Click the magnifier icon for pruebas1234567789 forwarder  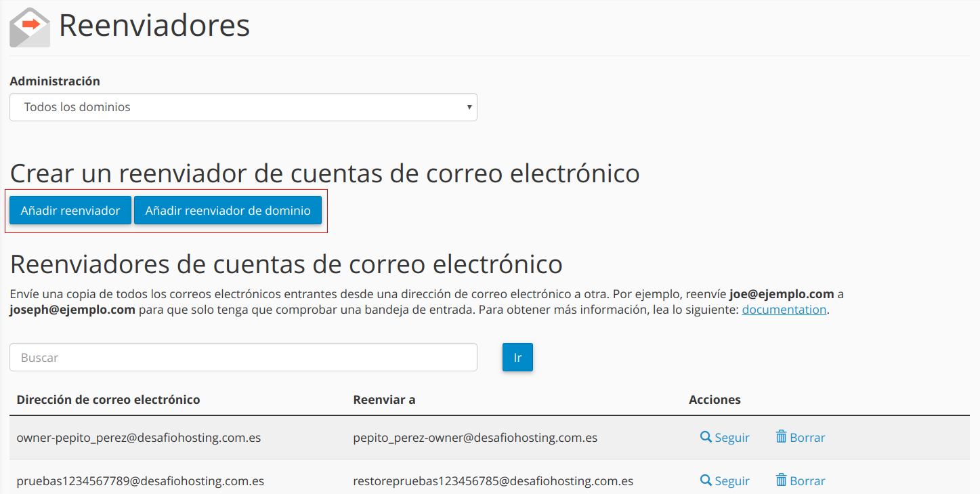pyautogui.click(x=706, y=480)
